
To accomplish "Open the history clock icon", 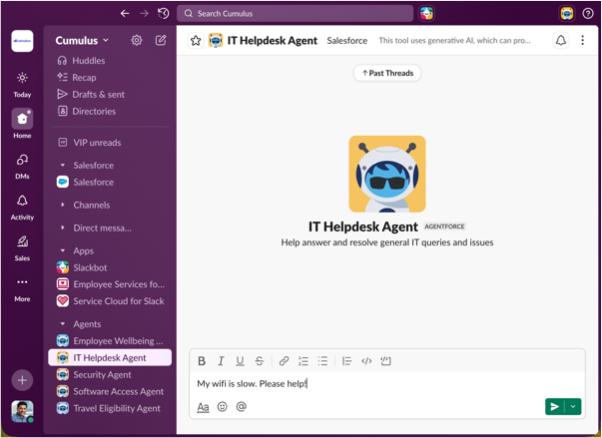I will [x=164, y=13].
